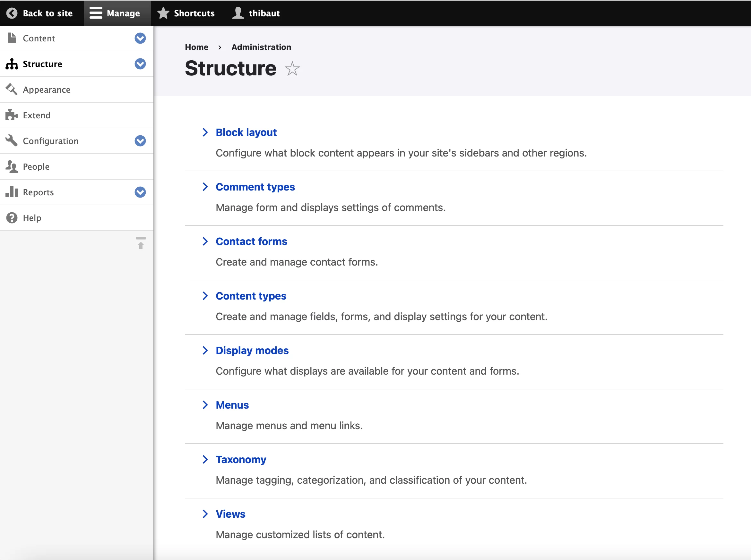Click the Contact forms link
This screenshot has height=560, width=751.
point(251,241)
